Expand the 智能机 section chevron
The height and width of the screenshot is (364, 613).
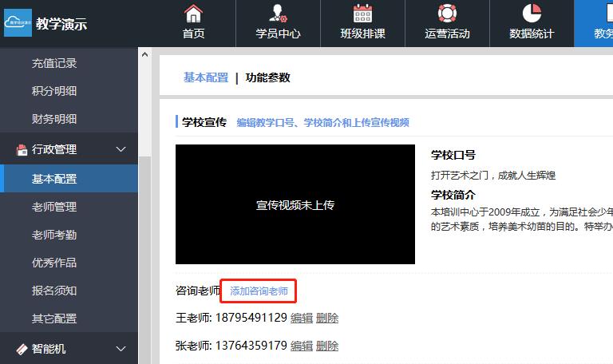[121, 349]
